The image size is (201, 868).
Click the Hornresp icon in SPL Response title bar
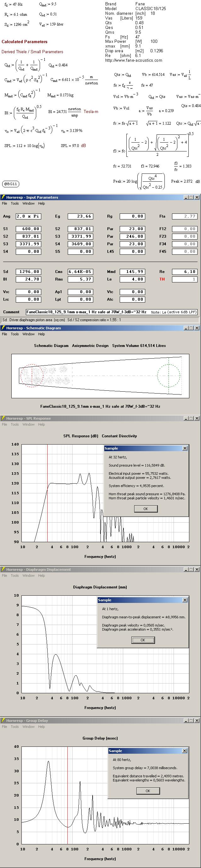click(x=3, y=418)
